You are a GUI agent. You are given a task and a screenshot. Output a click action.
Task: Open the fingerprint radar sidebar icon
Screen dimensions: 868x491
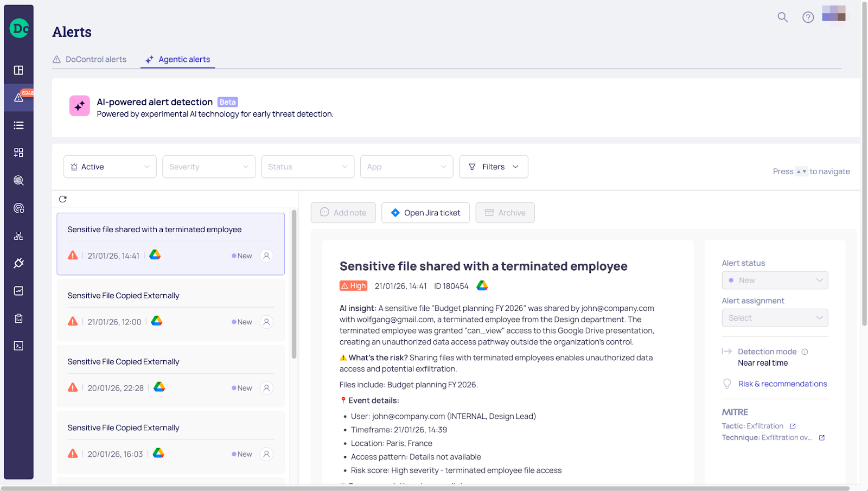pos(18,208)
